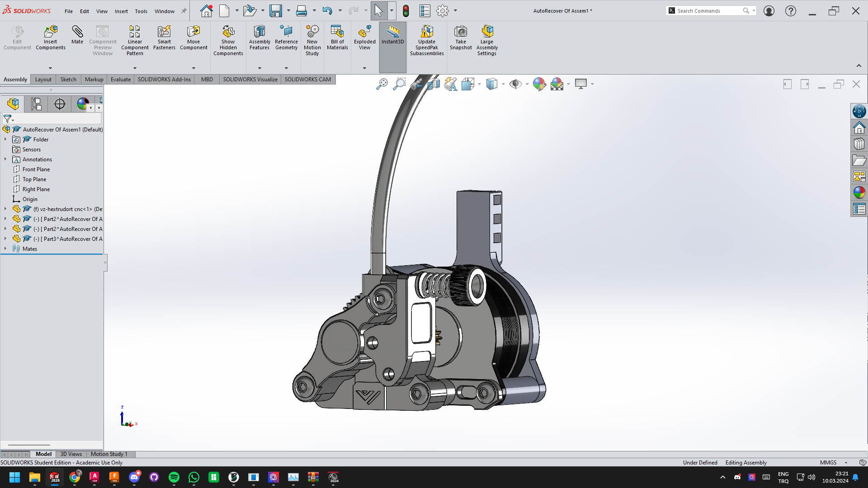Click Show Hidden Components
Screen dimensions: 868x488
tap(228, 40)
